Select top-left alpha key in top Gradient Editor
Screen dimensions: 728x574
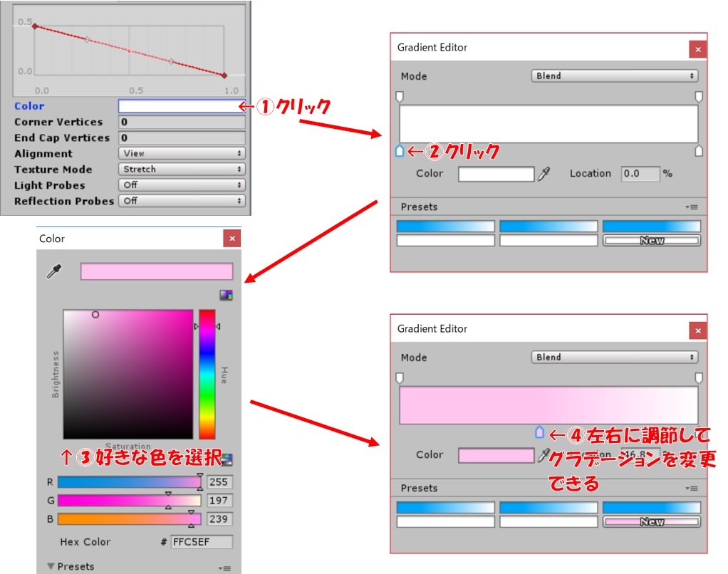(x=400, y=96)
